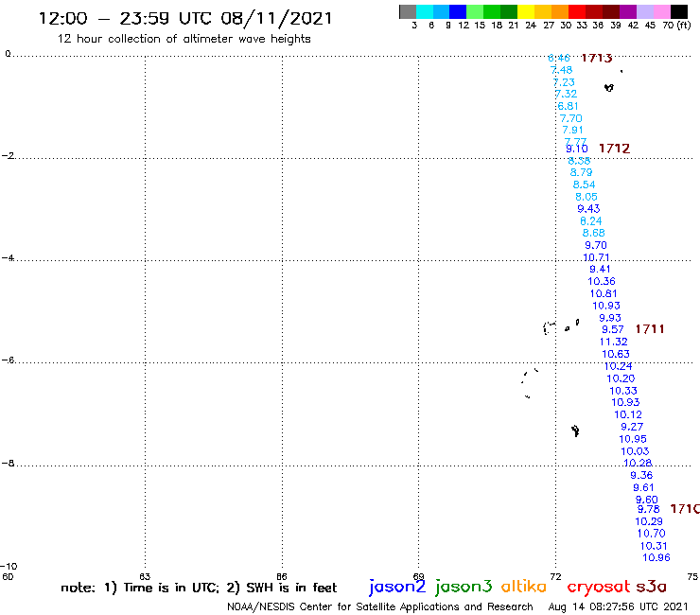
Task: Select the s3a satellite legend label
Action: (651, 587)
